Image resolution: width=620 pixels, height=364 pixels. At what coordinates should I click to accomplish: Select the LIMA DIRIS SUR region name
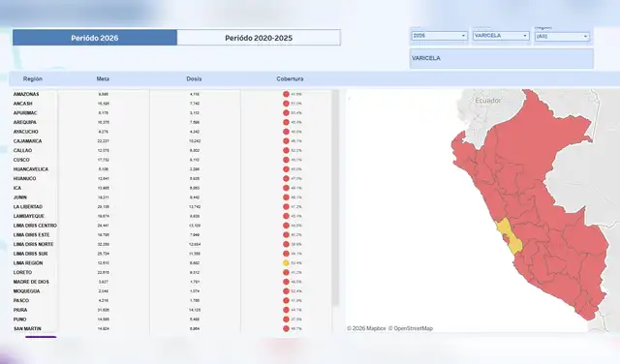point(30,254)
